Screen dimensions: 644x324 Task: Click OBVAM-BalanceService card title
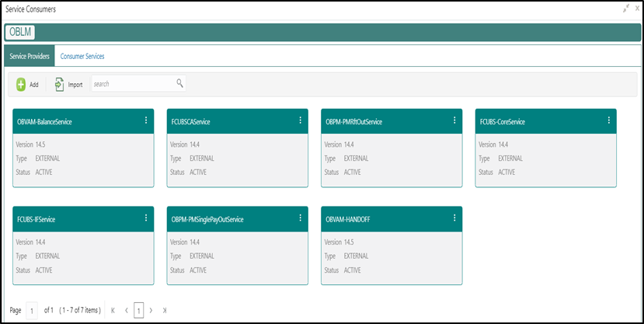pos(44,121)
